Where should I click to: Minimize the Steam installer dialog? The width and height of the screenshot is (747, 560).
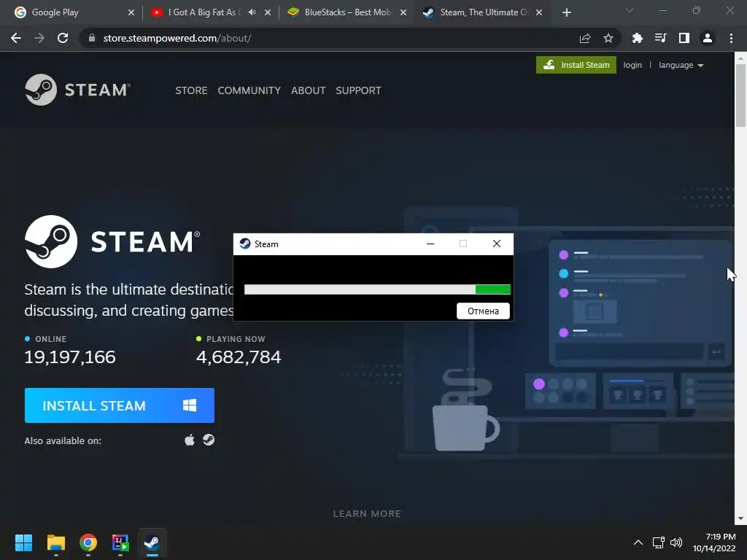tap(430, 244)
